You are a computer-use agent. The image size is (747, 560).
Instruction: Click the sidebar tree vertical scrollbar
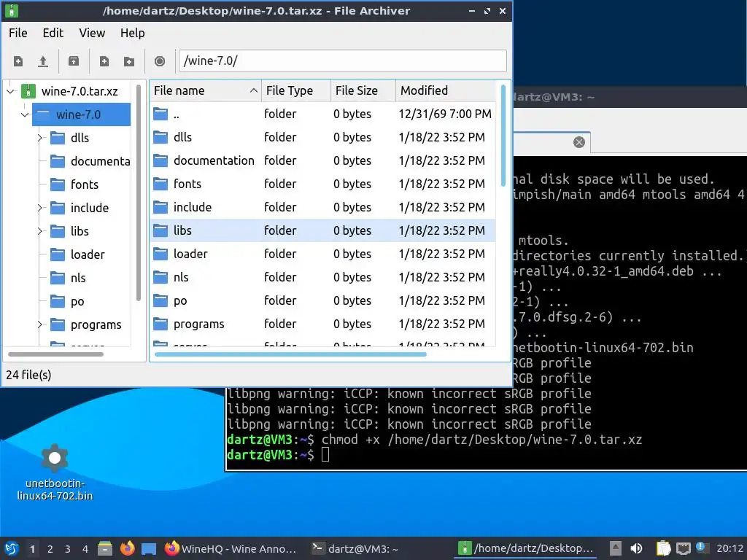[138, 192]
